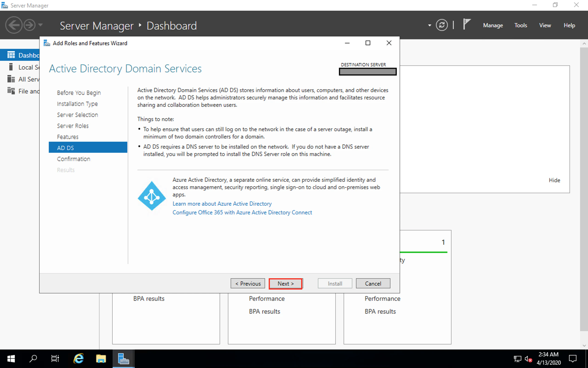Open Task View on the taskbar

[55, 359]
